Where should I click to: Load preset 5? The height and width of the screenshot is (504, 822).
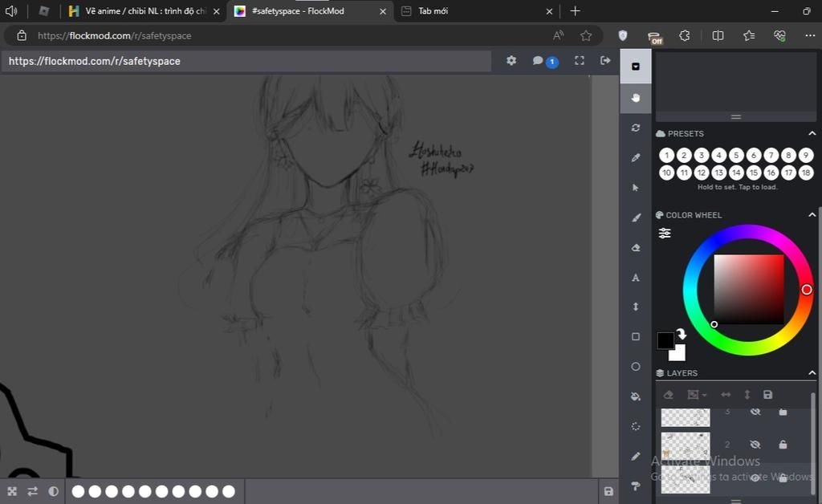pyautogui.click(x=736, y=155)
